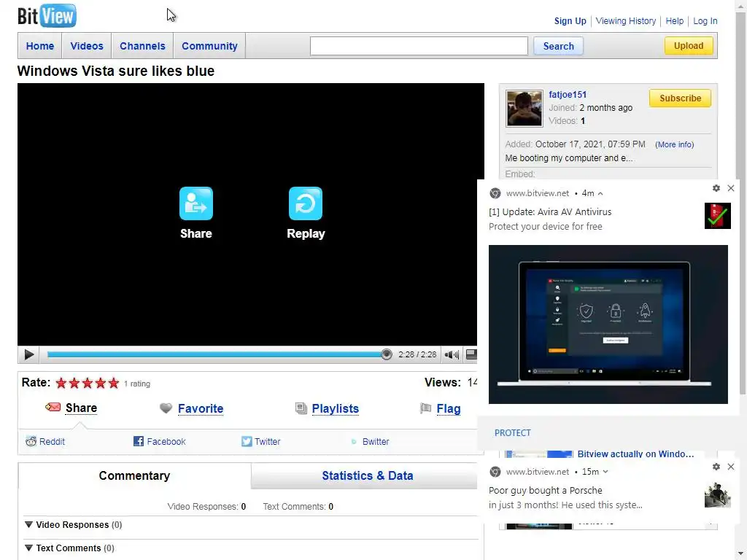Rate the video with the first star
Image resolution: width=747 pixels, height=560 pixels.
(x=61, y=383)
